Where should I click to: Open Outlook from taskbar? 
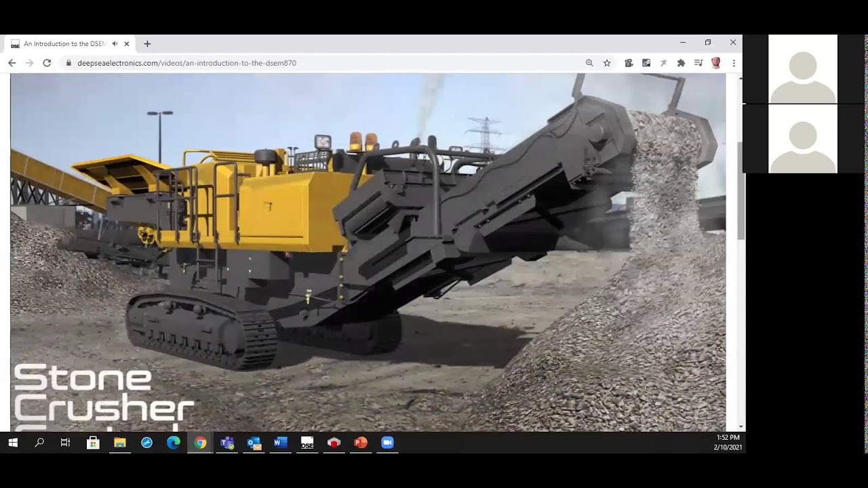pos(254,443)
